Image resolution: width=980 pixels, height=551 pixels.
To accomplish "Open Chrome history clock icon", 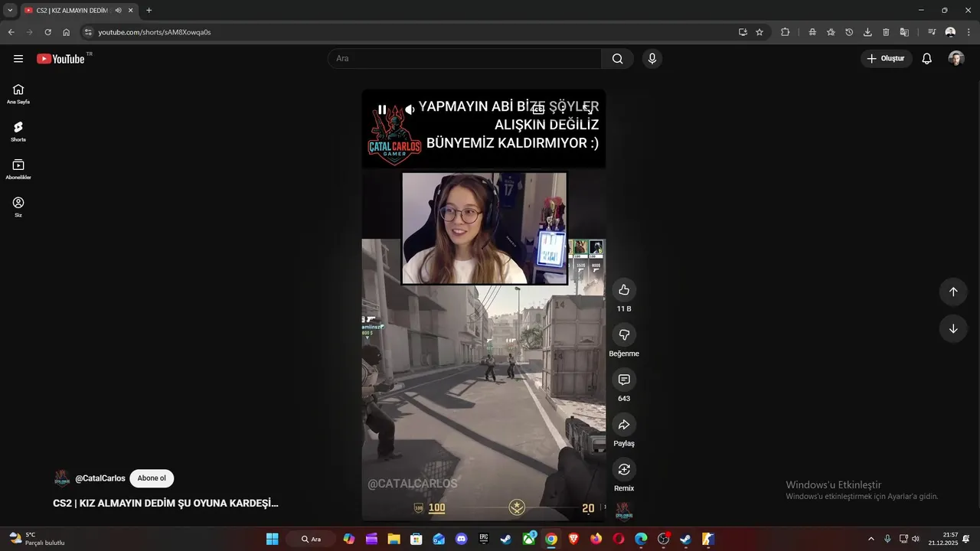I will click(849, 32).
